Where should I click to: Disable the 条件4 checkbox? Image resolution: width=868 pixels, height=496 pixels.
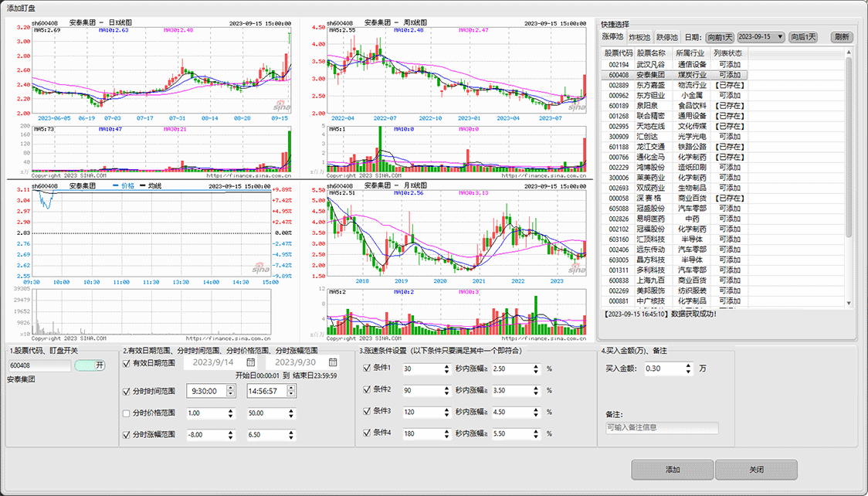(367, 433)
